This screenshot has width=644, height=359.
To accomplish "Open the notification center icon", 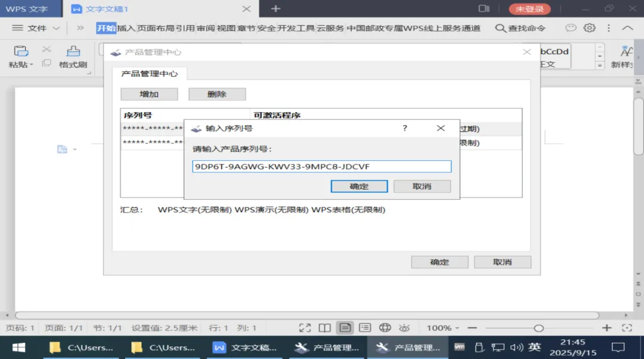I will 618,348.
